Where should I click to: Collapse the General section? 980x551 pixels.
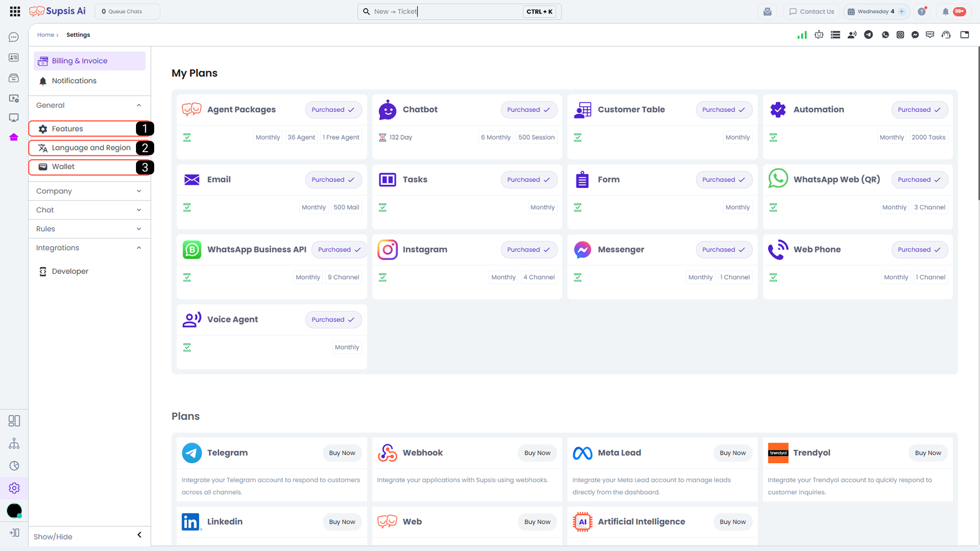tap(89, 105)
